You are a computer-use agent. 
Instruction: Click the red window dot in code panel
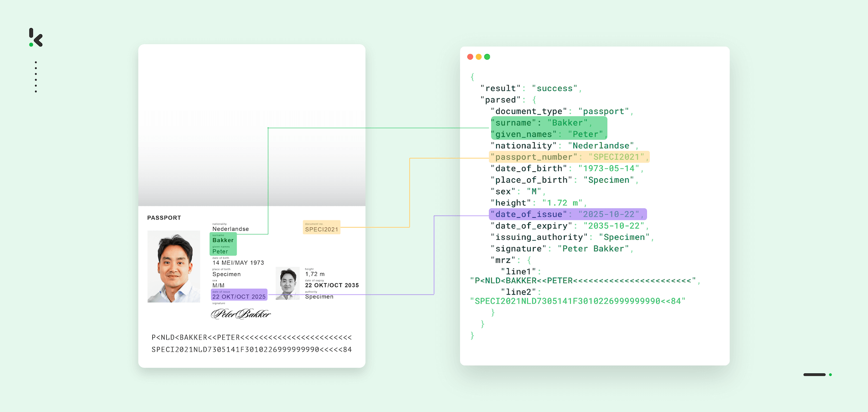point(470,57)
